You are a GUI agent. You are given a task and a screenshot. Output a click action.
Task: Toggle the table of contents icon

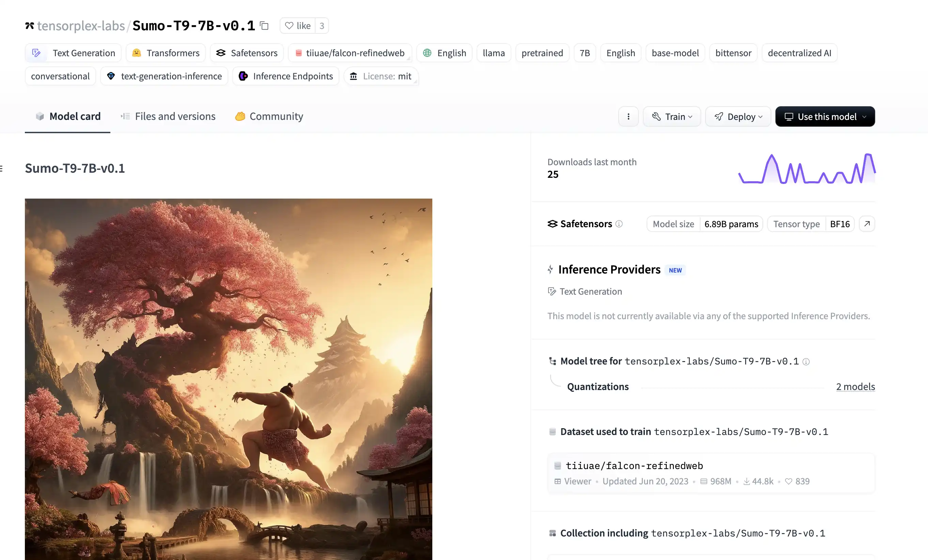click(1, 168)
